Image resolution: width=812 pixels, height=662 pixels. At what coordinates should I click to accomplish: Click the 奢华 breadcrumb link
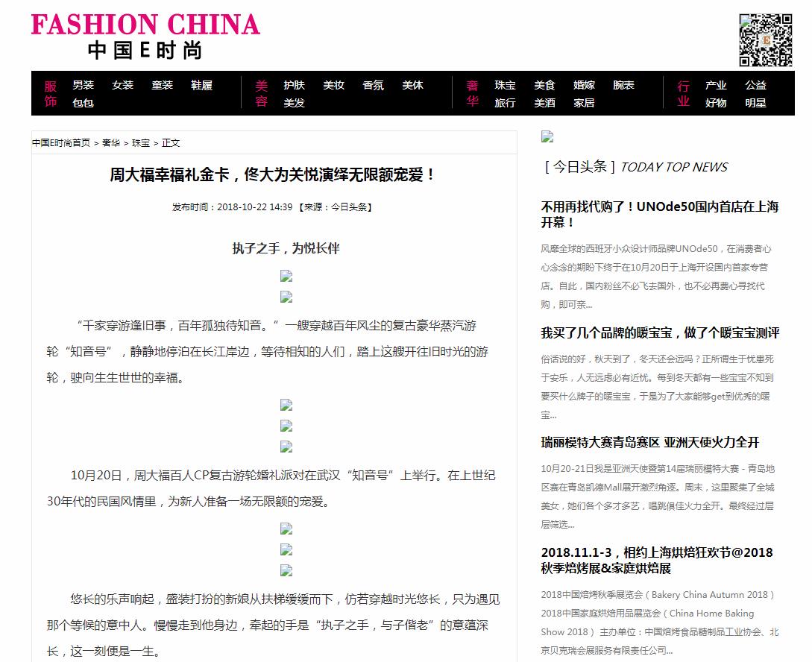(x=111, y=143)
